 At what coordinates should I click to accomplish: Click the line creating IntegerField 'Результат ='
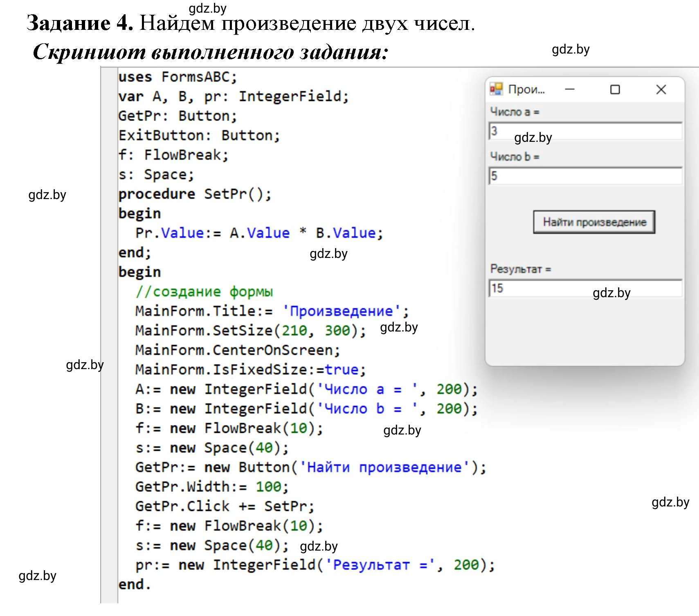pyautogui.click(x=315, y=565)
